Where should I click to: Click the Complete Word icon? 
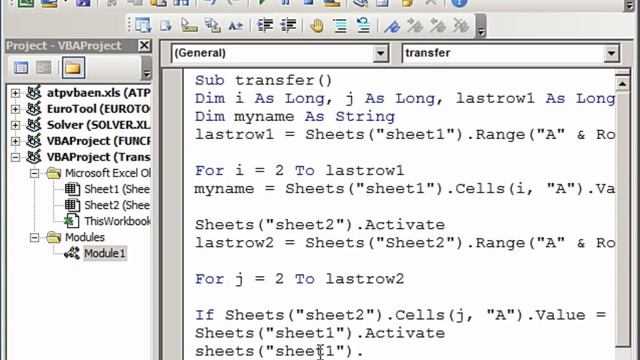click(x=236, y=26)
